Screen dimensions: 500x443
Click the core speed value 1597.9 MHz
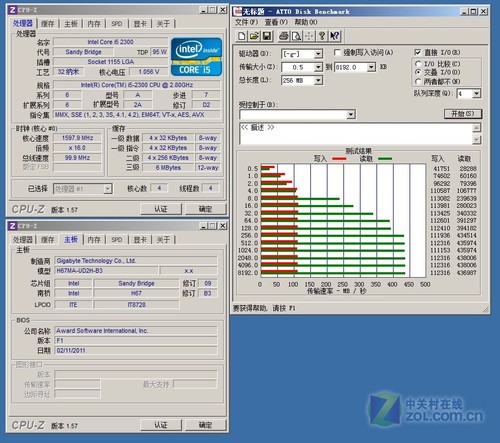click(x=77, y=138)
